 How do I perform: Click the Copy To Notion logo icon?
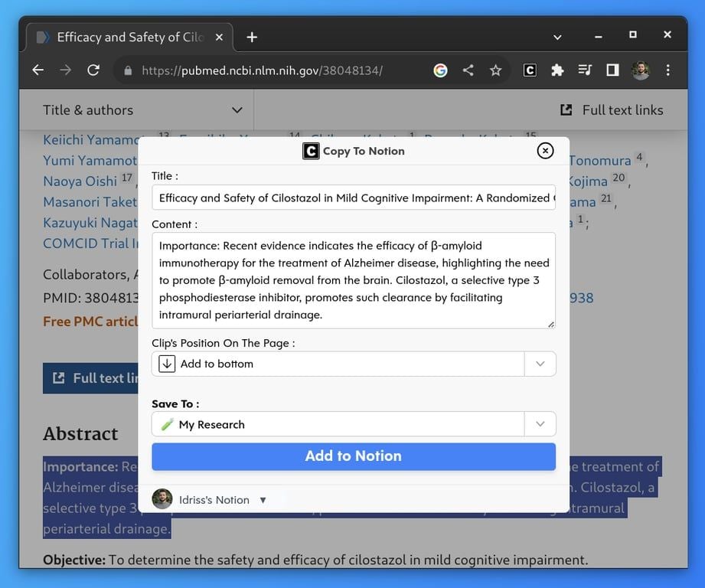tap(311, 151)
